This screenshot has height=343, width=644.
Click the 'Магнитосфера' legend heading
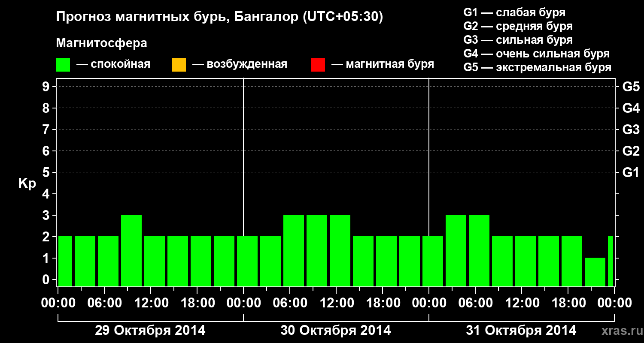pyautogui.click(x=101, y=43)
